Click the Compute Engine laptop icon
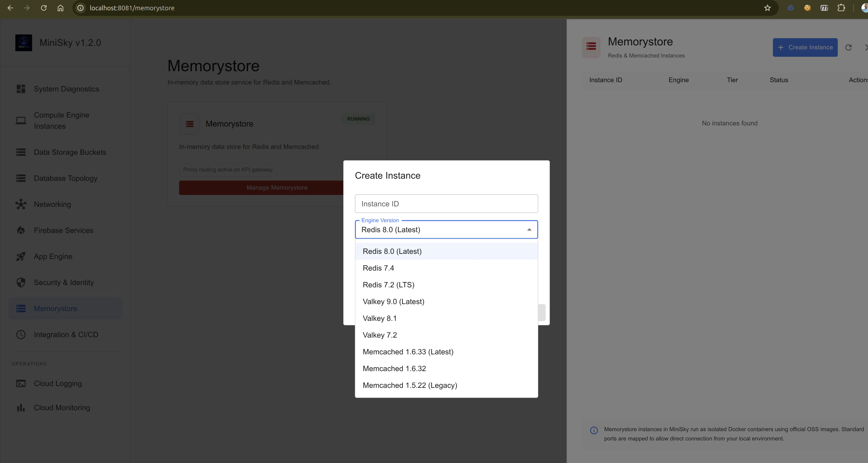868x463 pixels. tap(21, 120)
